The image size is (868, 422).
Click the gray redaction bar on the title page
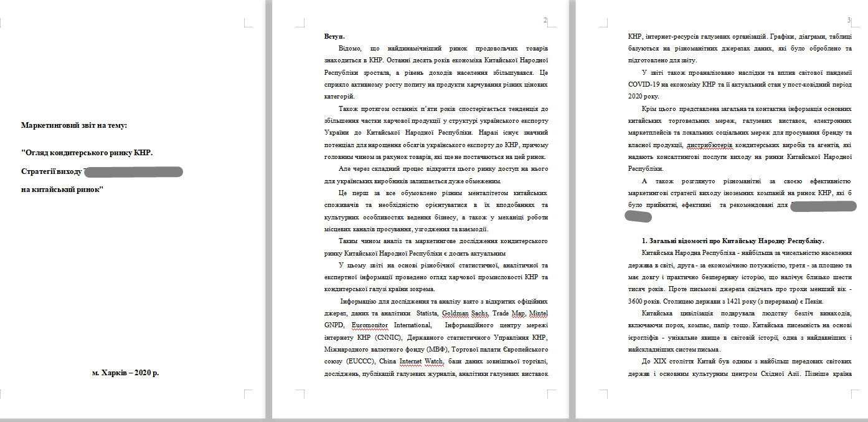tap(133, 171)
